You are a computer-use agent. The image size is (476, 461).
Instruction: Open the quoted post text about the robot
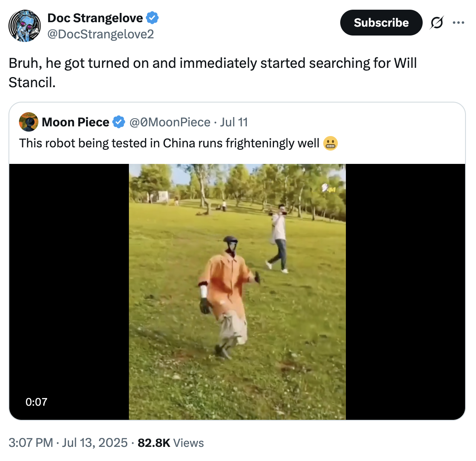tap(169, 143)
